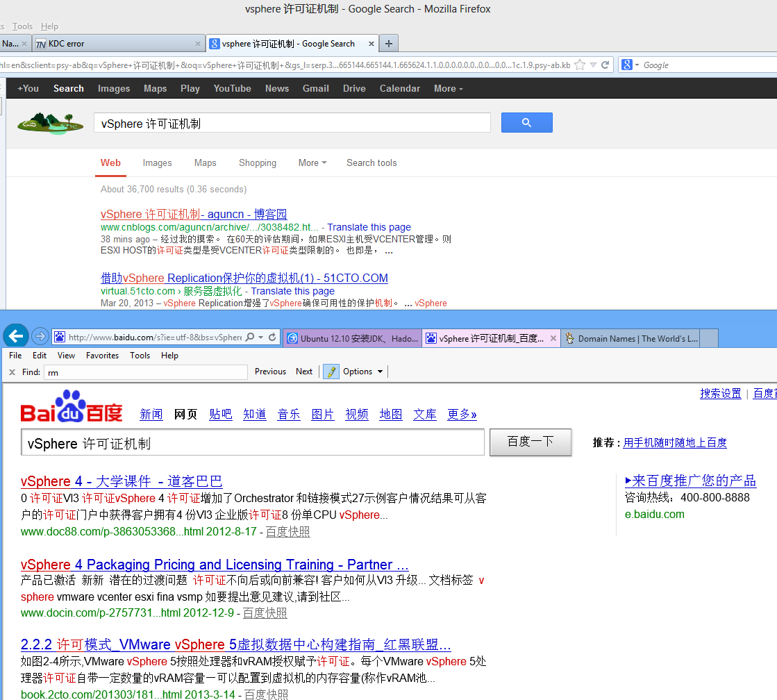Screen dimensions: 777x700
Task: Select the Shopping search filter
Action: [258, 162]
